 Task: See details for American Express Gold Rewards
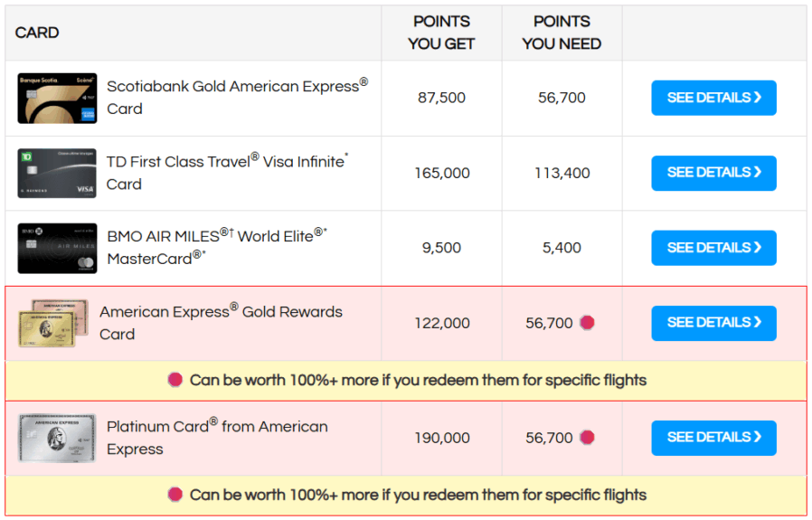coord(713,323)
